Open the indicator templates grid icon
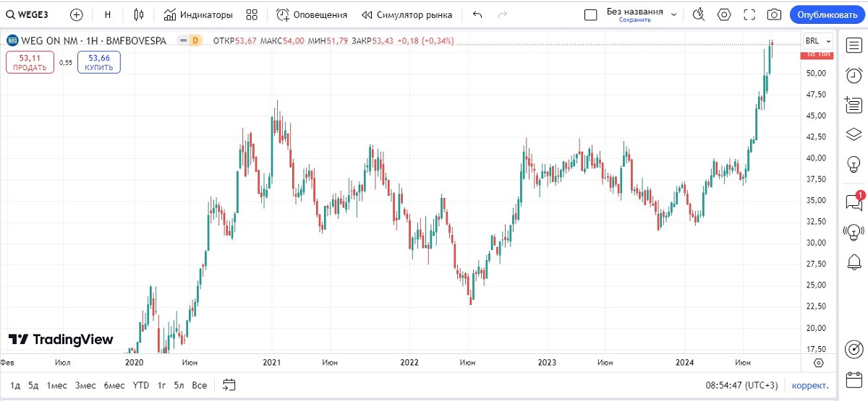 click(x=252, y=14)
